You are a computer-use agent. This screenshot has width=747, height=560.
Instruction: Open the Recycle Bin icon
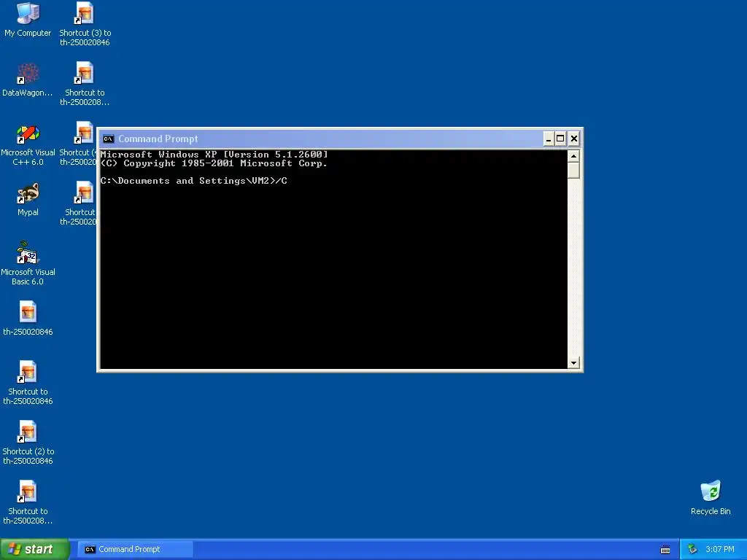711,497
